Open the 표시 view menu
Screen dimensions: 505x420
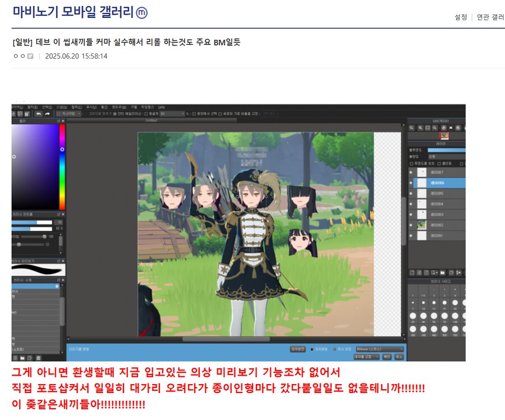91,107
